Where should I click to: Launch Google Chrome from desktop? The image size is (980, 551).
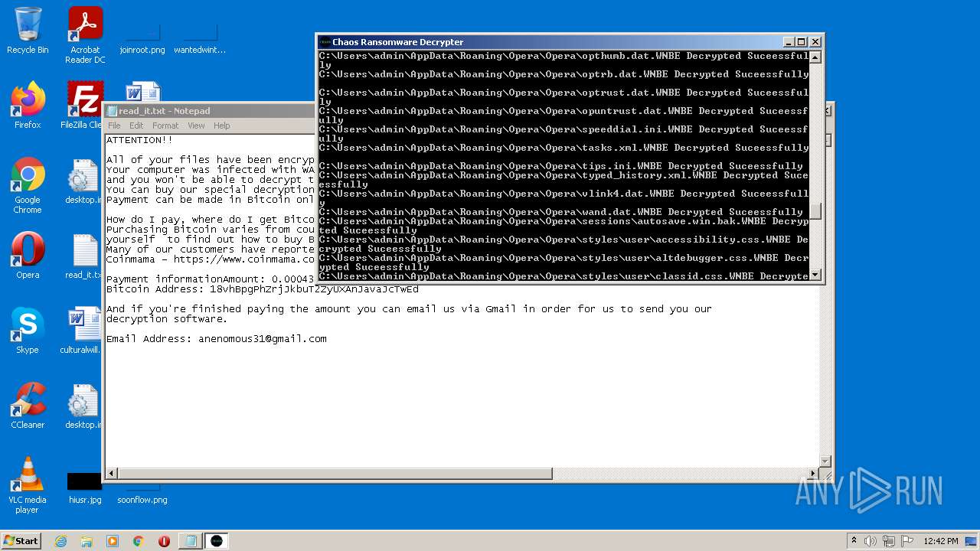(28, 186)
